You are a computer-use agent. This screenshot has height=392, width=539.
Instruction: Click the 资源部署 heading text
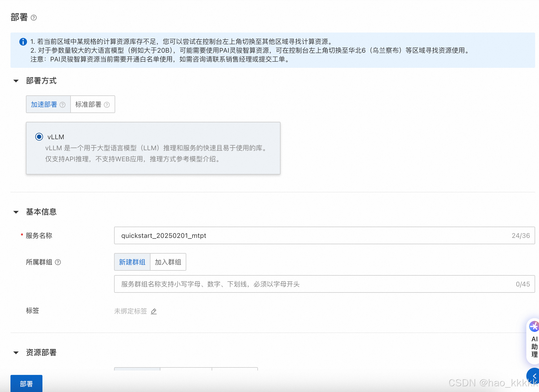tap(41, 353)
